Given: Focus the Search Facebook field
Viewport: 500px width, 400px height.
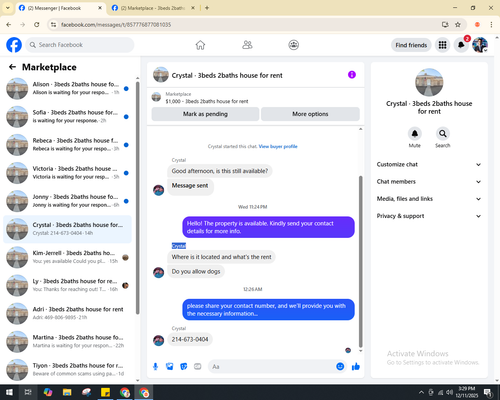Looking at the screenshot, I should tap(80, 45).
